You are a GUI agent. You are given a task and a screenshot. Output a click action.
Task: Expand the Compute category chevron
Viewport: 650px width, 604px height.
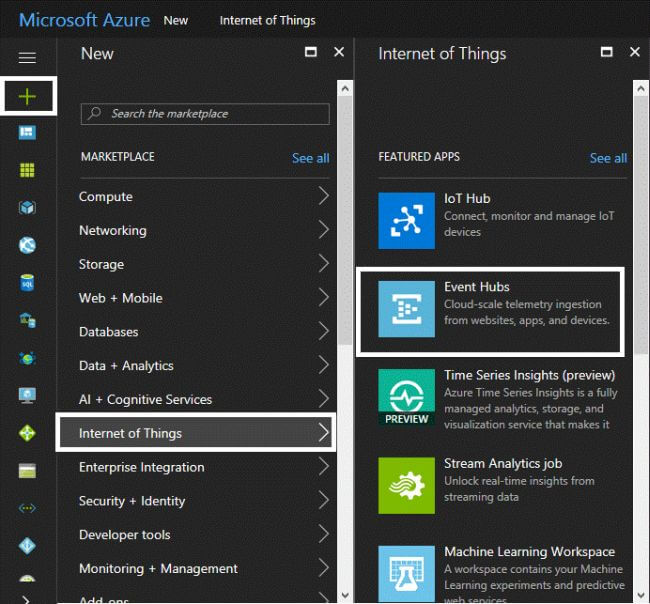[324, 196]
